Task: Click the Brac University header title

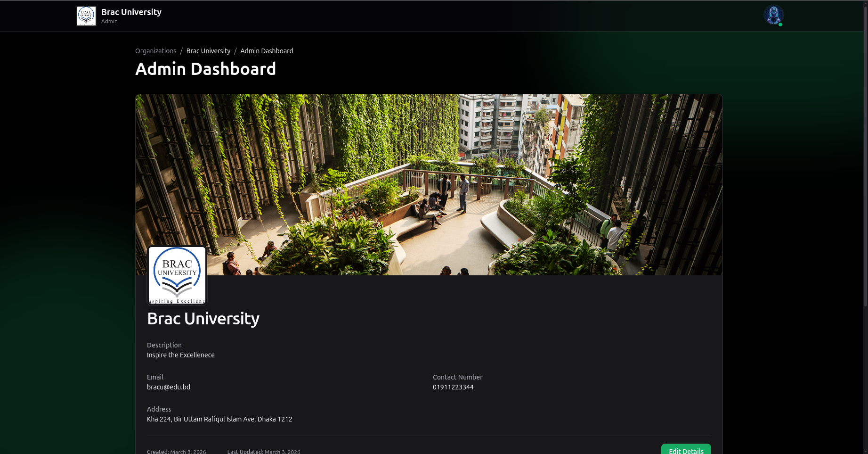Action: [131, 12]
